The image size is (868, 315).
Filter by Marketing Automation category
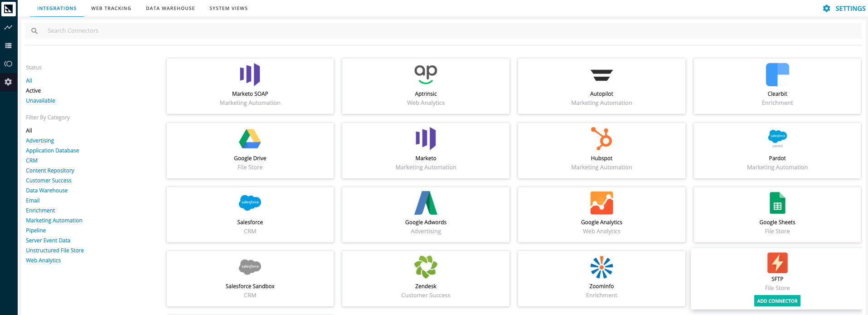pos(54,221)
